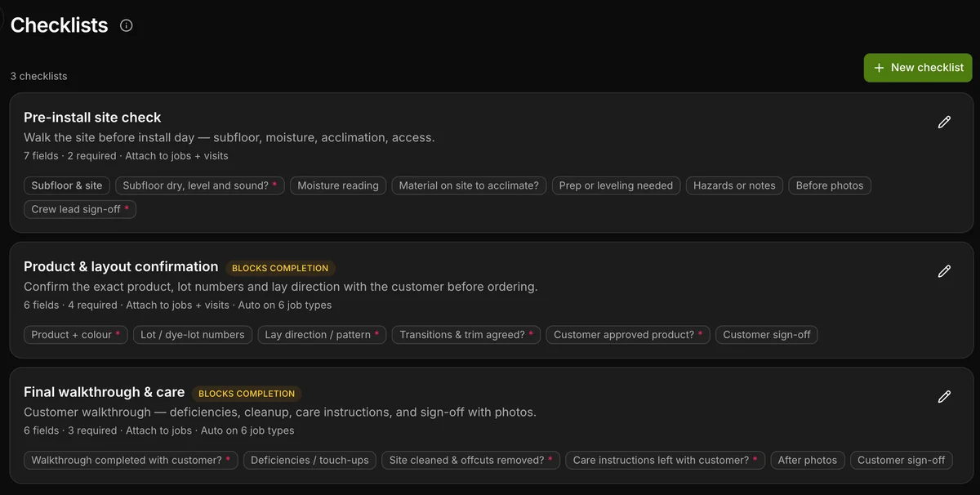Click Customer sign-off chip in Product & layout

click(767, 335)
